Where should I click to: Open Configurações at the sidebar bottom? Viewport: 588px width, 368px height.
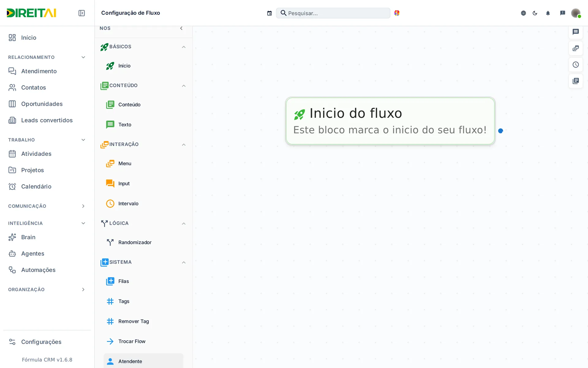coord(47,342)
